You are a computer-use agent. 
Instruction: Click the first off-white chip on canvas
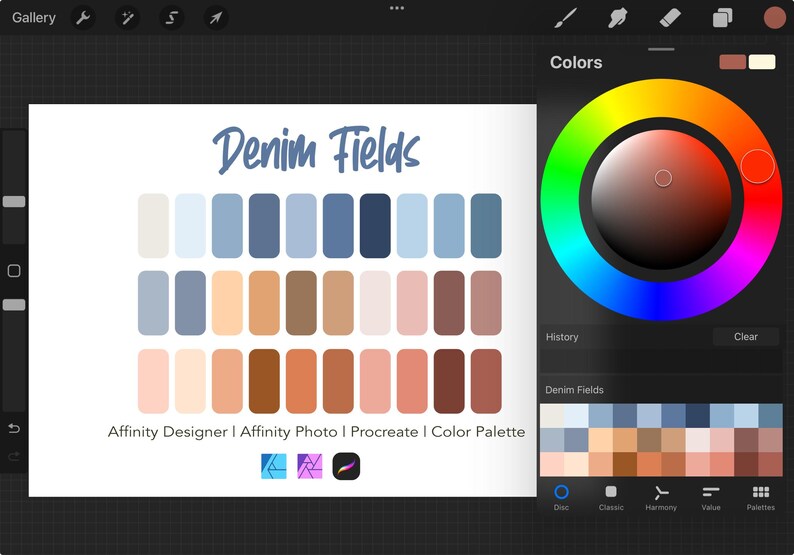click(x=153, y=225)
